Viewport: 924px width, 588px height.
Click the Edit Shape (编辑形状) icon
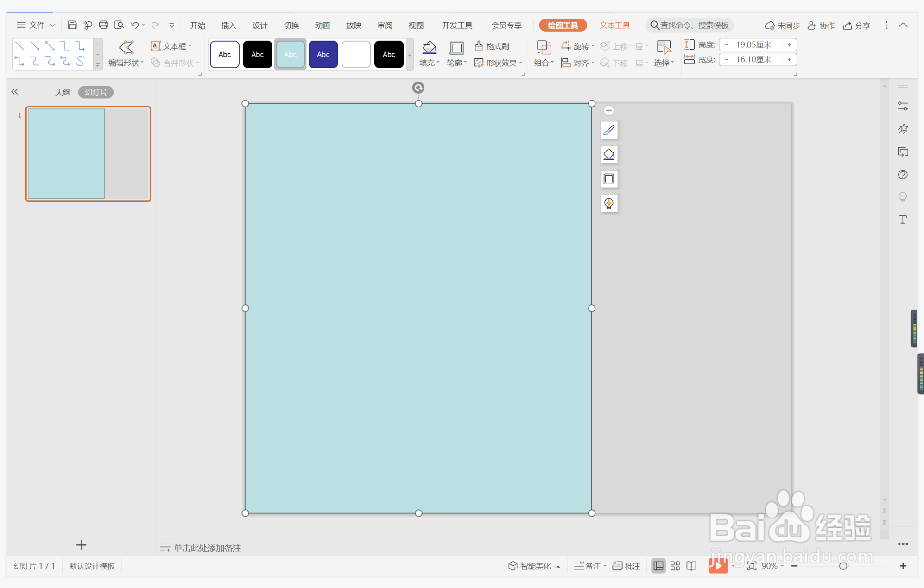(x=126, y=47)
